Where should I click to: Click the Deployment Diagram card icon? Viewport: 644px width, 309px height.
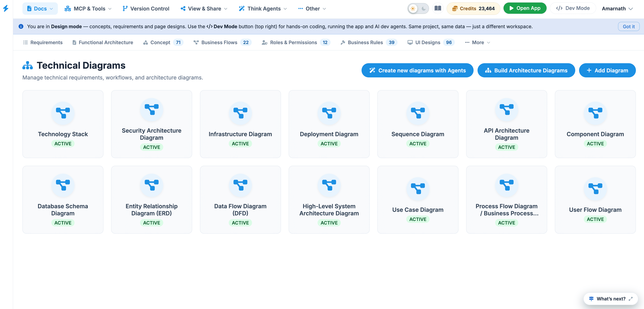coord(329,113)
